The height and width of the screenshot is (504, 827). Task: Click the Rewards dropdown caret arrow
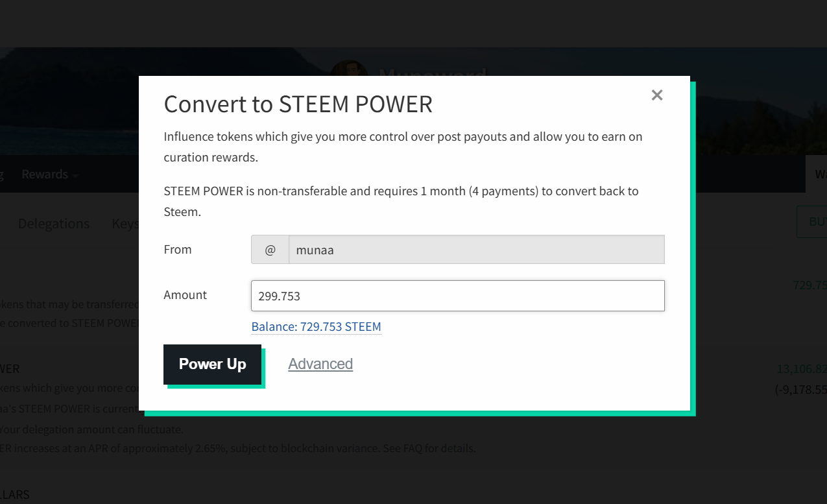(x=75, y=176)
